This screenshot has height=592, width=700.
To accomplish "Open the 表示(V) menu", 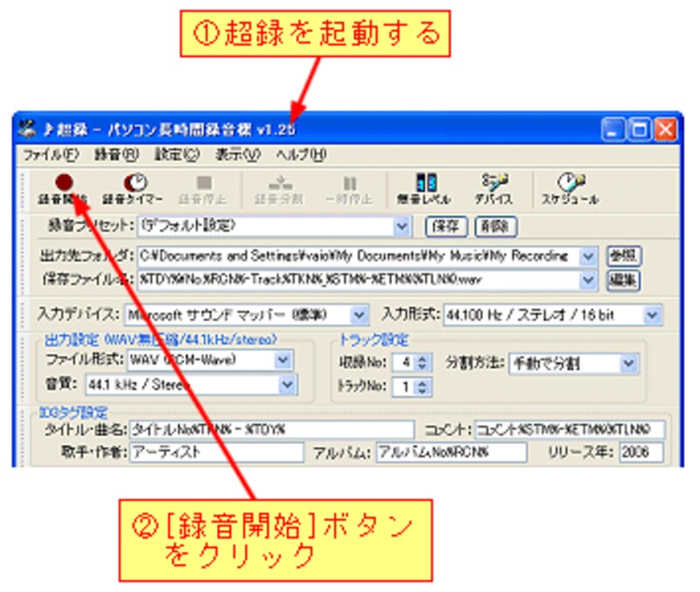I will [x=238, y=155].
